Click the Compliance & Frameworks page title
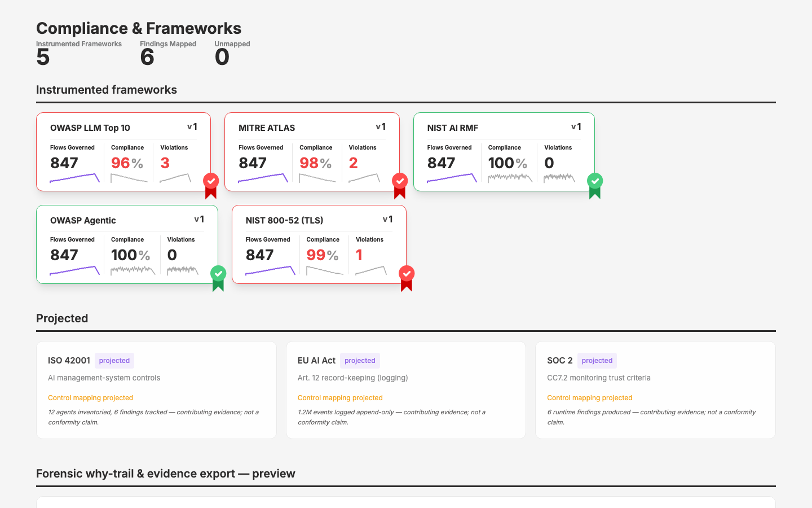812x508 pixels. coord(139,28)
